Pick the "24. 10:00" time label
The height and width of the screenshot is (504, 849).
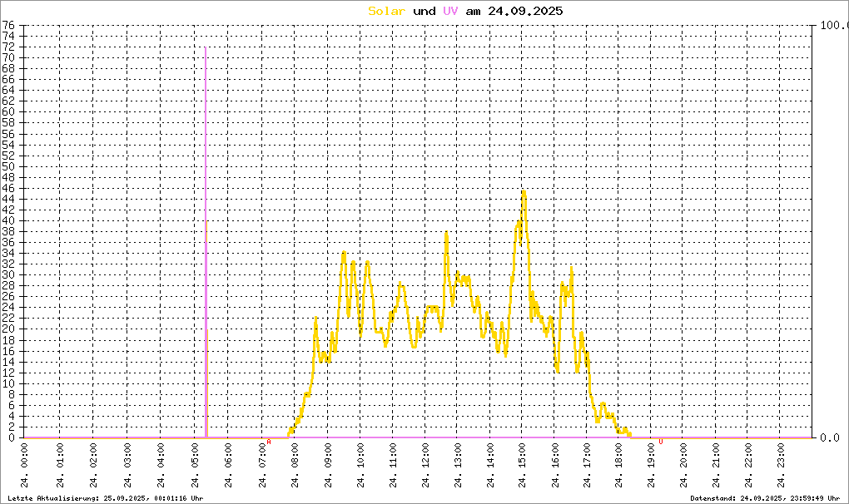(x=360, y=466)
